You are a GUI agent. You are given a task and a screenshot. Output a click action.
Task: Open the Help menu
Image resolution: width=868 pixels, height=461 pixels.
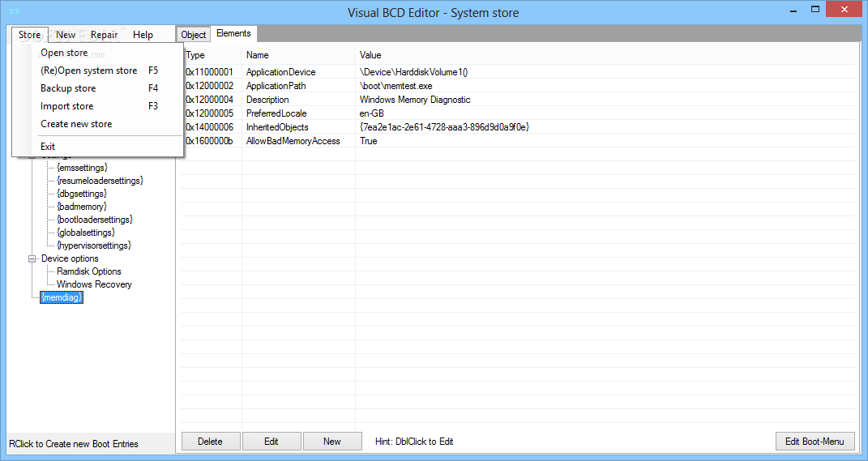[x=143, y=35]
